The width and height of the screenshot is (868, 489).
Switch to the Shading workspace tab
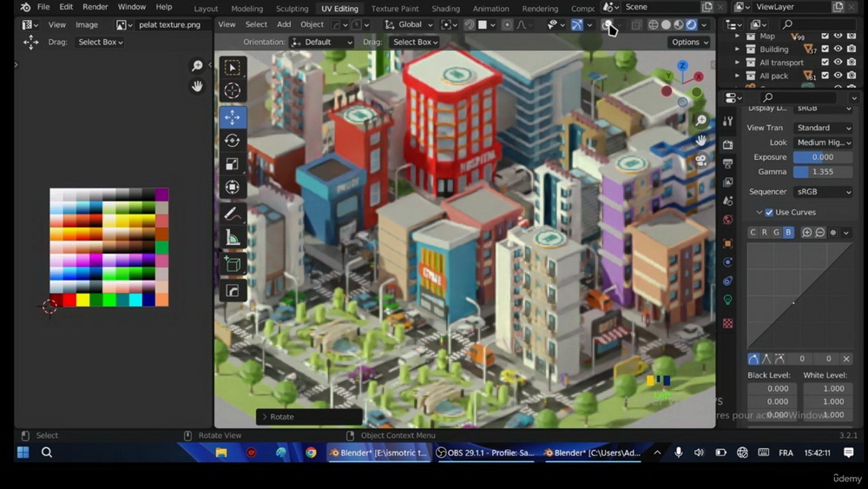click(445, 9)
